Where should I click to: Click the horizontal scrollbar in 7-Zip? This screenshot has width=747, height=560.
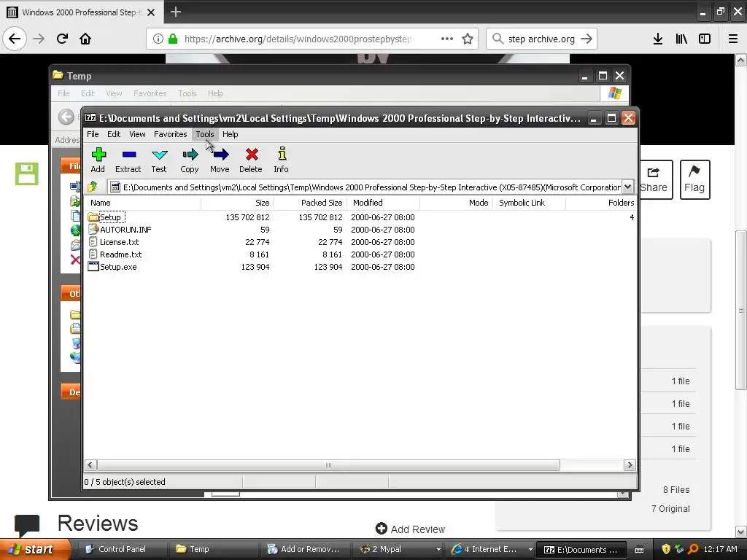coord(329,464)
